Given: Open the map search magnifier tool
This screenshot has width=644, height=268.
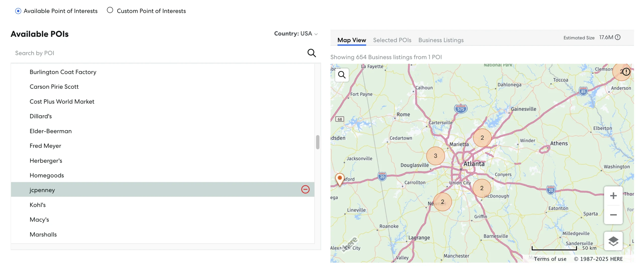Looking at the screenshot, I should pyautogui.click(x=342, y=75).
